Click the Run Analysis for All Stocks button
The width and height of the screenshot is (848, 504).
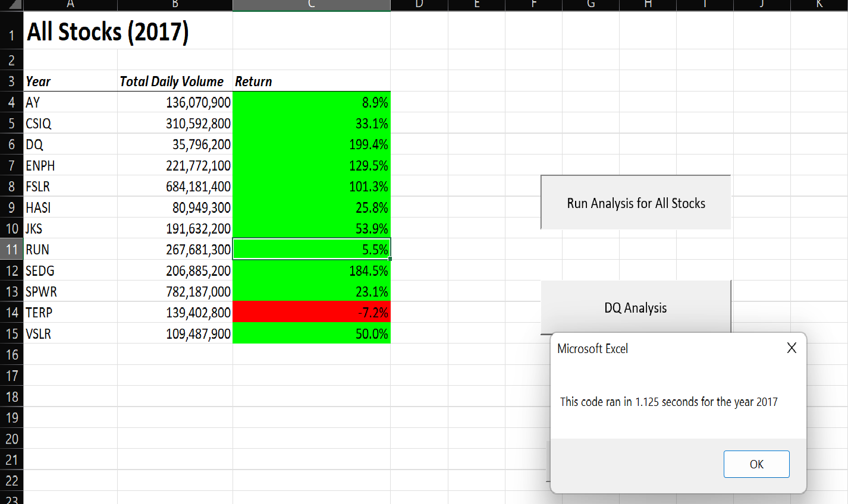tap(635, 202)
